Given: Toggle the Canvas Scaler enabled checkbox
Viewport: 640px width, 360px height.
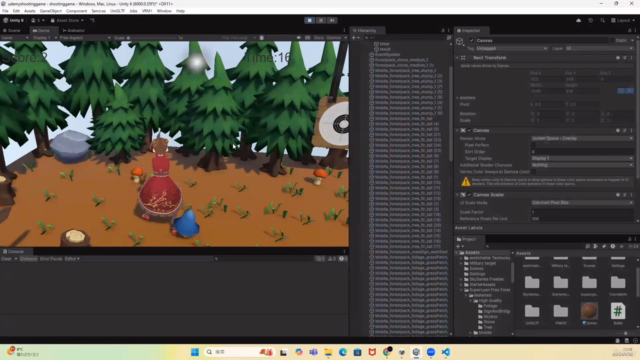Looking at the screenshot, I should (x=469, y=195).
